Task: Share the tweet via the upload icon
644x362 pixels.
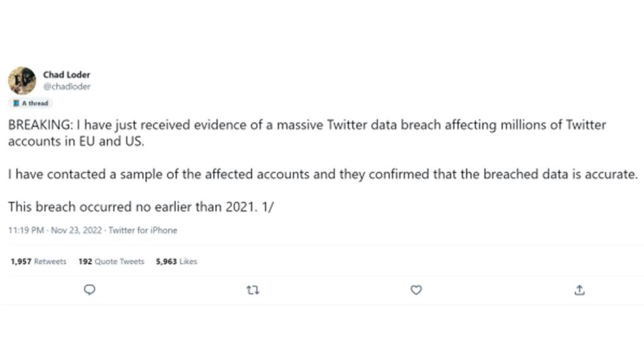Action: pos(579,289)
